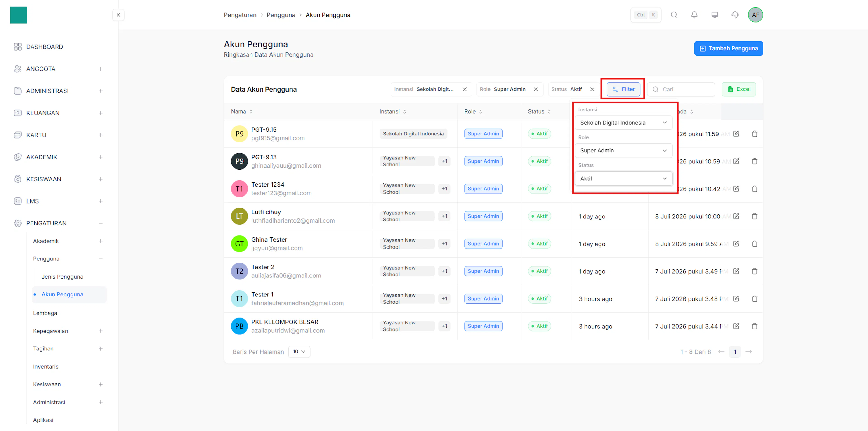Open the Instansi dropdown in filter panel
This screenshot has width=868, height=431.
coord(623,123)
